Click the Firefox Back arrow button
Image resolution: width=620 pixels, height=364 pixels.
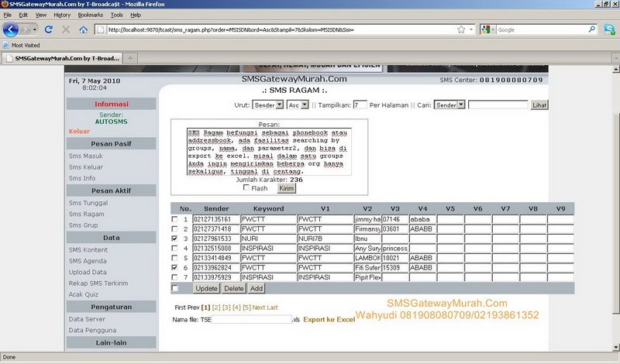[11, 29]
